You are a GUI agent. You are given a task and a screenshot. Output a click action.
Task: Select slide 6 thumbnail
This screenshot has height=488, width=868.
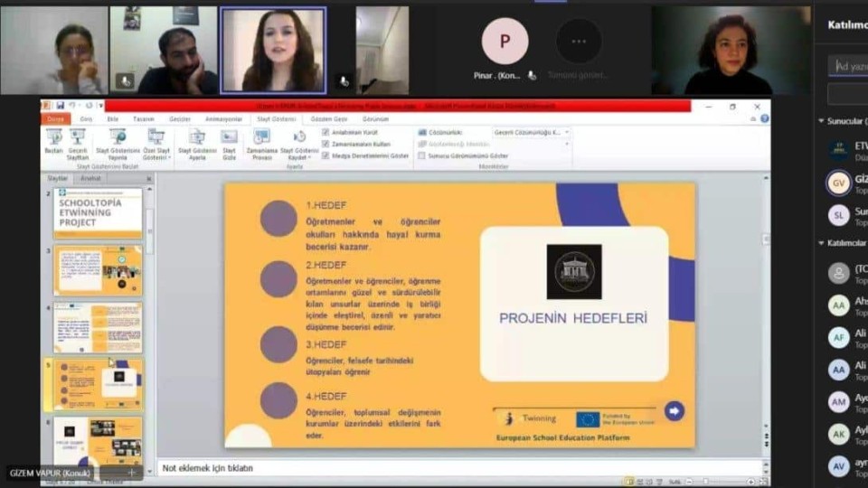(98, 442)
